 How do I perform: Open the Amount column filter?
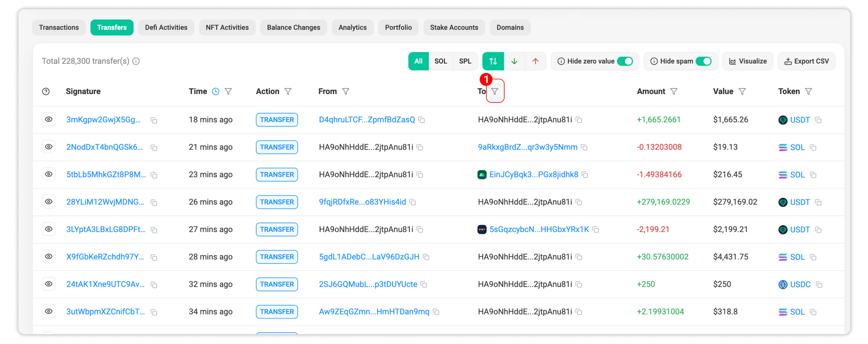click(674, 92)
